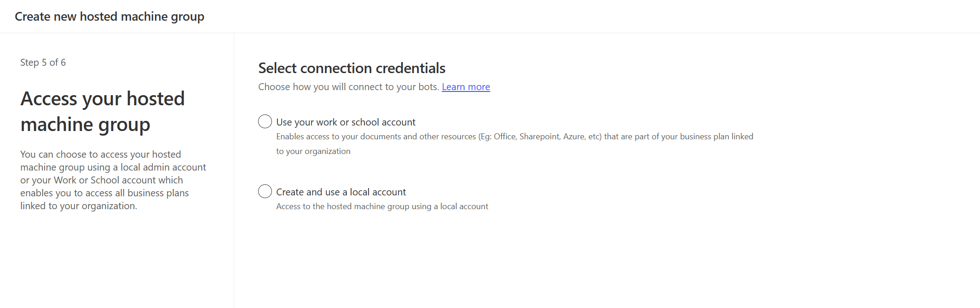This screenshot has height=308, width=980.
Task: Click "Choose how you will connect to your bots" text
Action: coord(348,86)
